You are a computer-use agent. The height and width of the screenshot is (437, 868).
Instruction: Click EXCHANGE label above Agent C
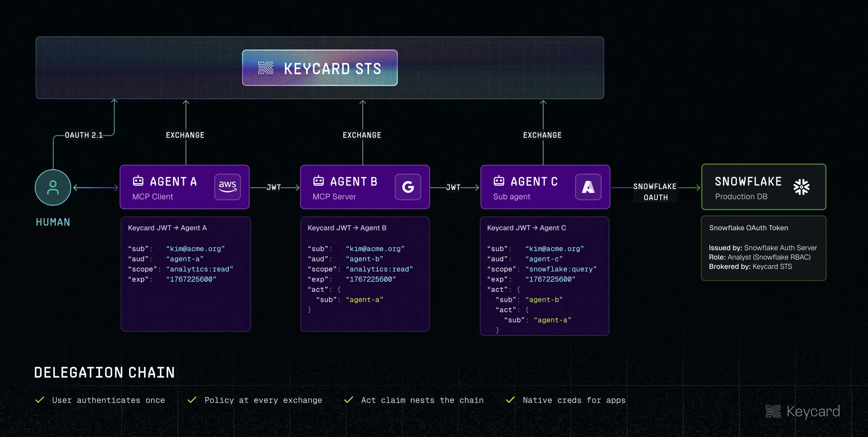tap(542, 135)
